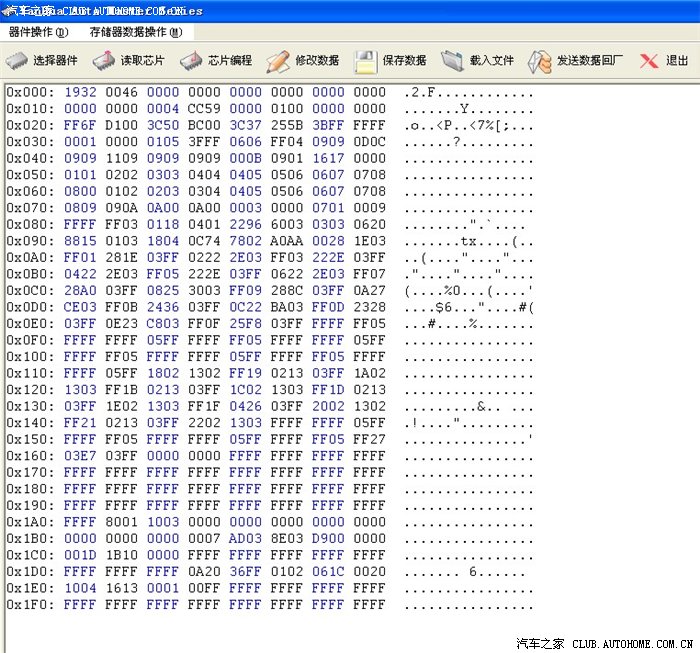Click the 修改数据 pencil icon
Viewport: 700px width, 653px height.
pyautogui.click(x=278, y=61)
